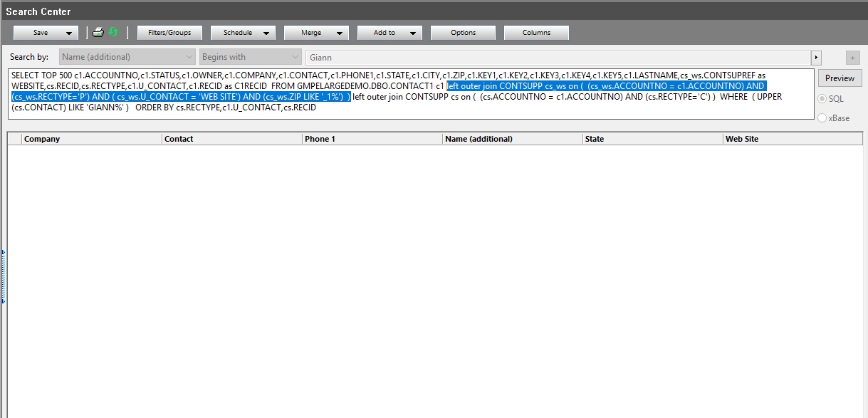Click the Preview button
The image size is (868, 418).
point(840,78)
